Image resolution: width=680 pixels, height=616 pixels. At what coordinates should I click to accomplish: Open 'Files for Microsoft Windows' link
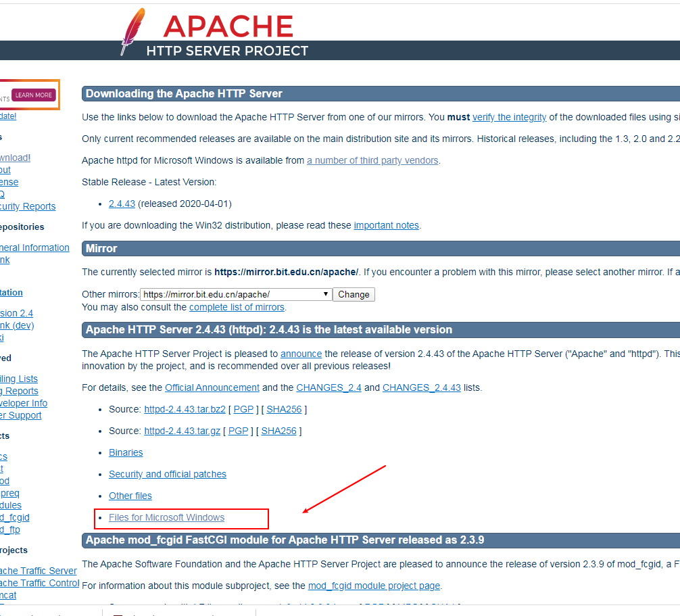pos(166,518)
